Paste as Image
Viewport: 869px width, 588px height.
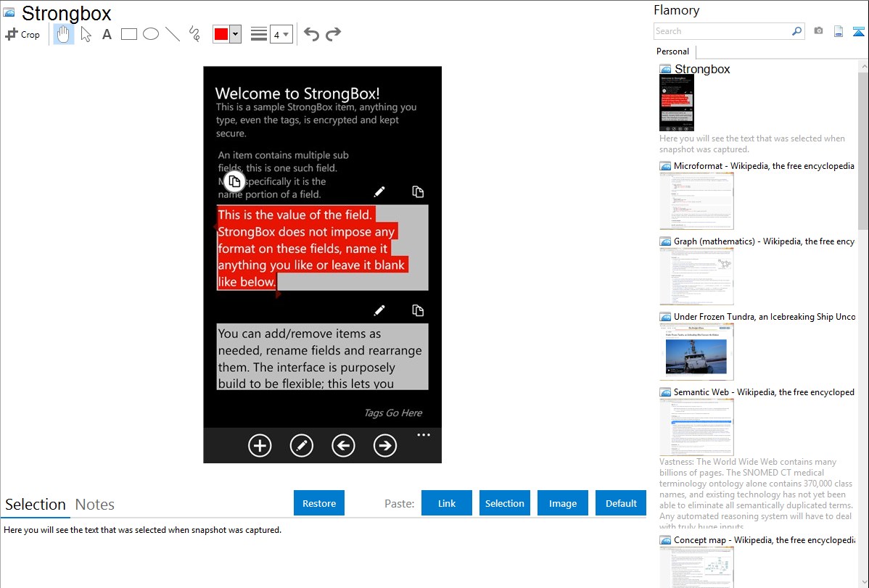coord(563,503)
